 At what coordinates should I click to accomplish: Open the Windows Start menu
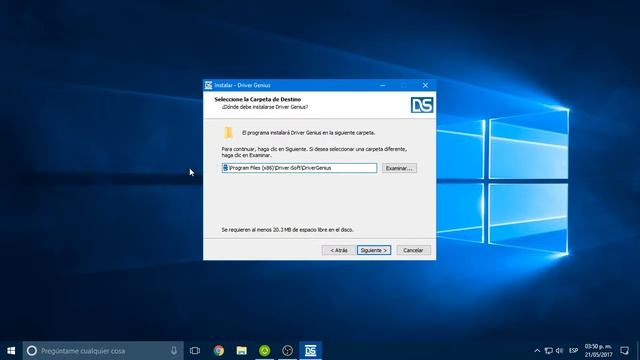pos(11,351)
